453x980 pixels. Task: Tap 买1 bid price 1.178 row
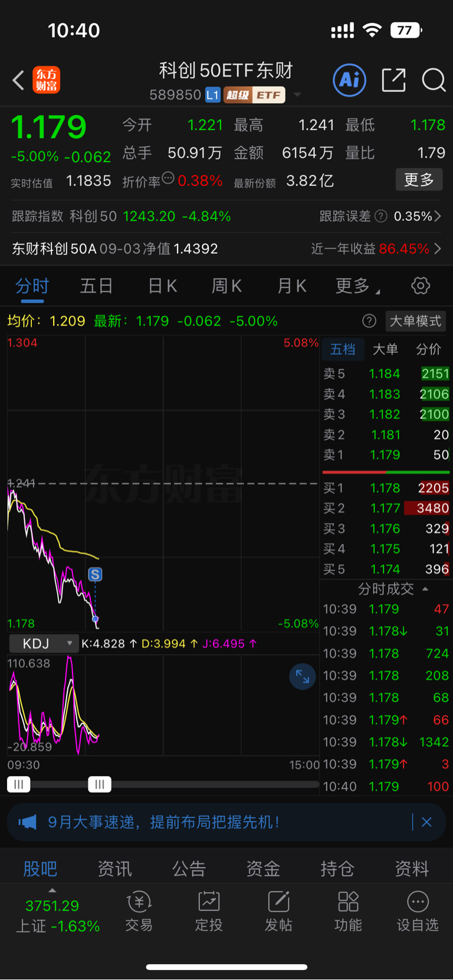point(386,488)
